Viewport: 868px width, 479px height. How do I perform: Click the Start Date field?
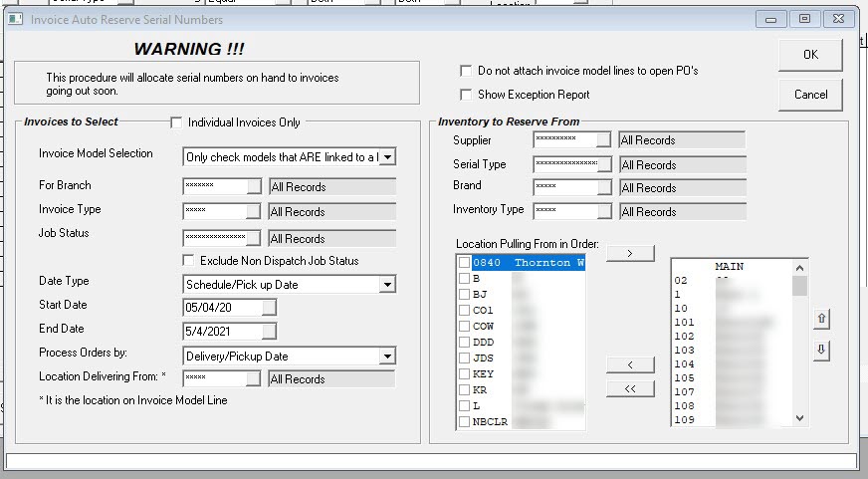[x=222, y=308]
